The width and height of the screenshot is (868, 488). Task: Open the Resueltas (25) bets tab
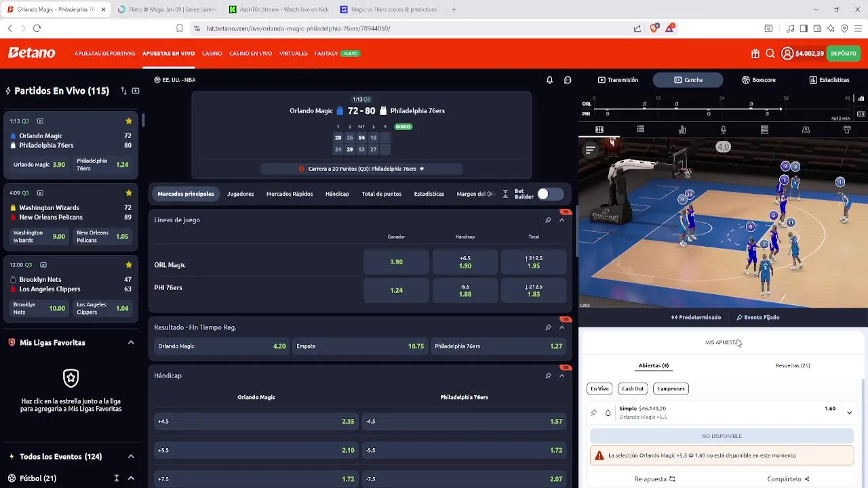coord(793,365)
